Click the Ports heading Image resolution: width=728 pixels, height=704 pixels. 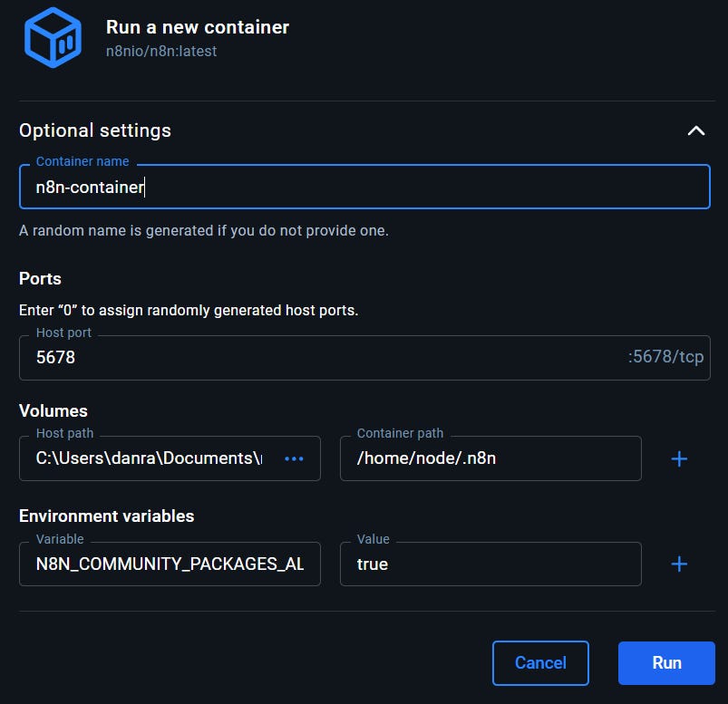tap(40, 278)
